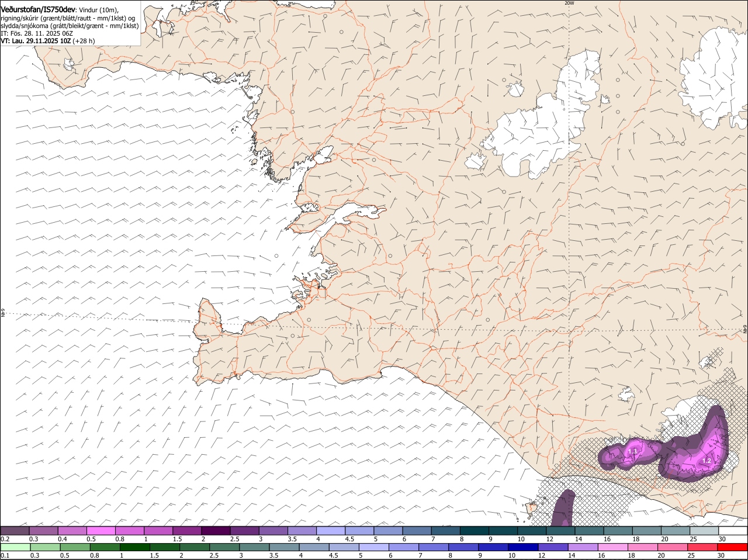Screen dimensions: 748x560
Task: Click the 20W longitude label on the map
Action: click(570, 3)
